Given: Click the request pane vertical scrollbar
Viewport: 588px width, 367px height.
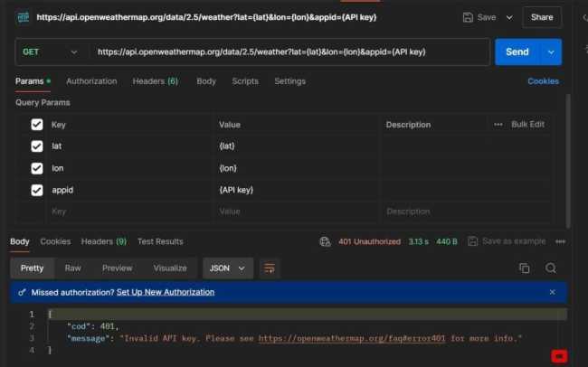Looking at the screenshot, I should (x=568, y=160).
